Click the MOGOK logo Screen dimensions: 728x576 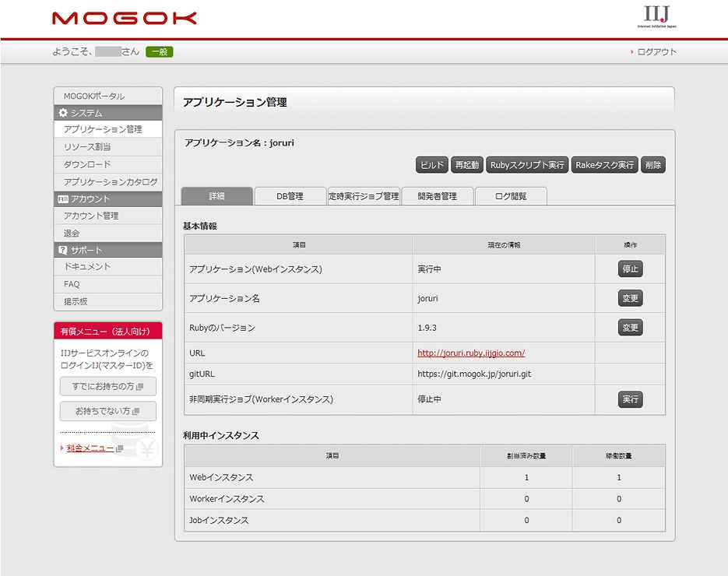point(125,18)
